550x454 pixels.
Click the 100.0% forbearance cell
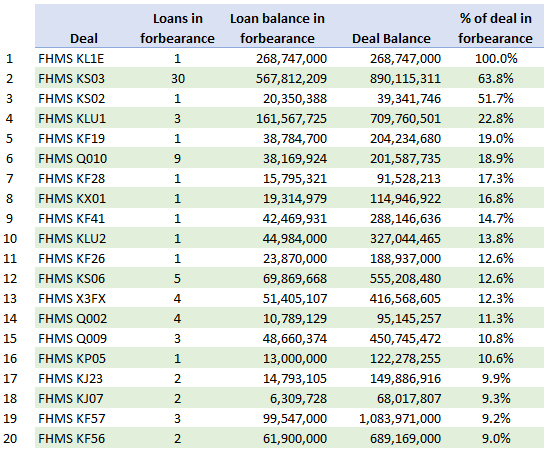point(496,58)
